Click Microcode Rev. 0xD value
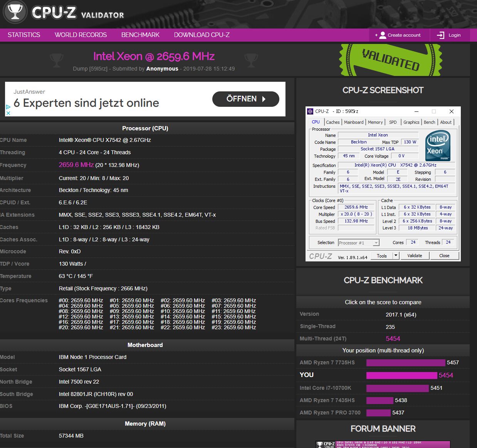Screen dimensions: 477x448 pyautogui.click(x=70, y=251)
